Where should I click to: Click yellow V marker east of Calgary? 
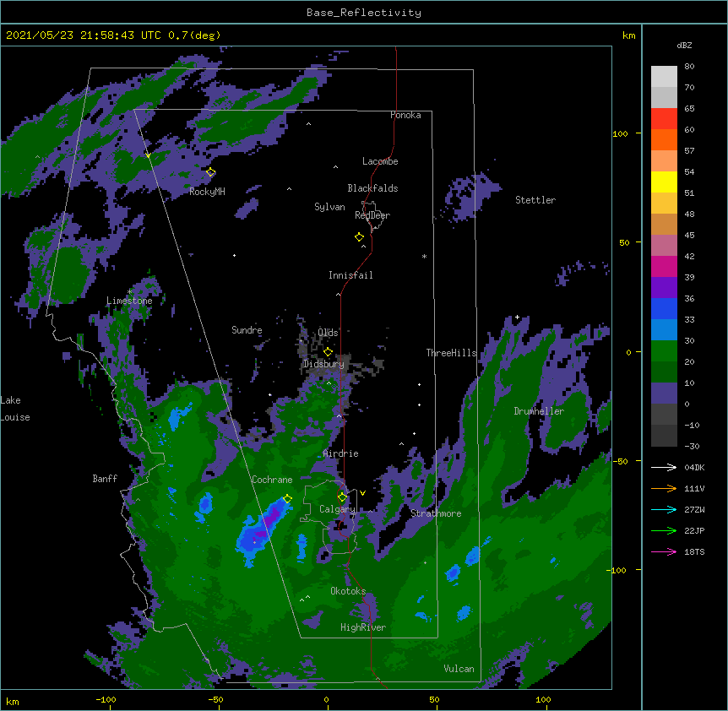coord(362,493)
